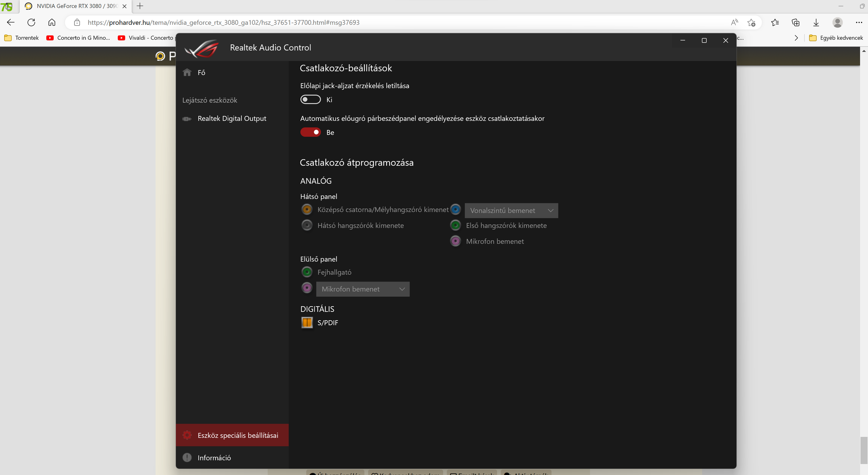868x475 pixels.
Task: Click the green front speakers jack icon
Action: [455, 225]
